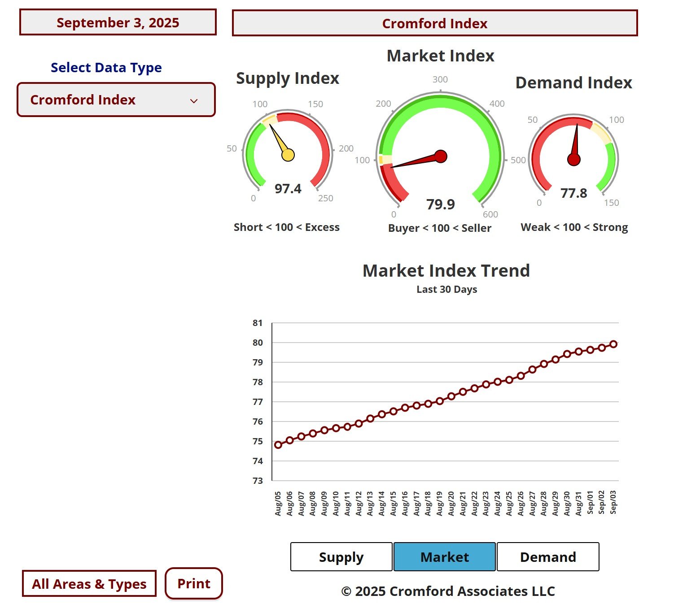The height and width of the screenshot is (604, 700).
Task: Open the Select Data Type dropdown
Action: click(x=116, y=100)
